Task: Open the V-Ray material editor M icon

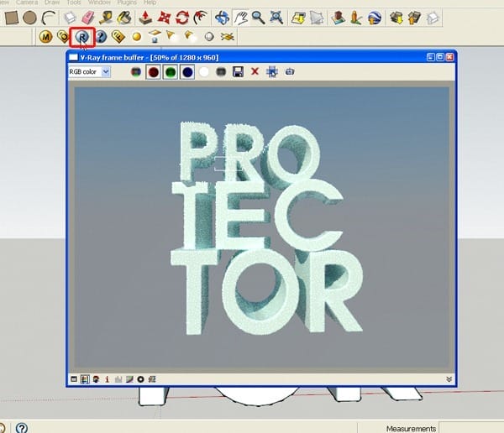Action: tap(45, 37)
